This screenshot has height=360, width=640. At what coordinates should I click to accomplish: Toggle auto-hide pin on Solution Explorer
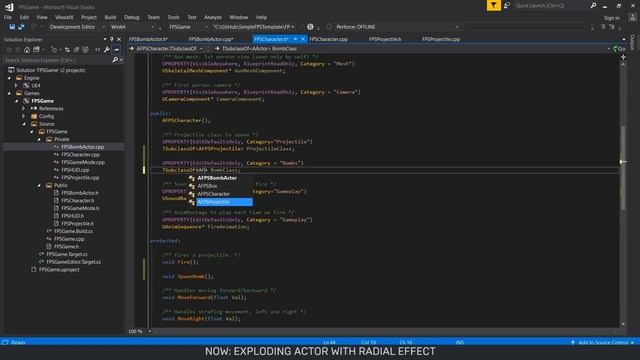coord(111,39)
